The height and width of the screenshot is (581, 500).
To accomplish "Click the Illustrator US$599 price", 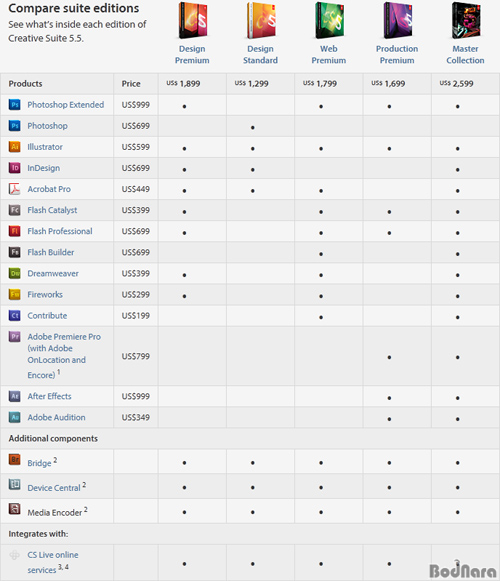I will 136,147.
